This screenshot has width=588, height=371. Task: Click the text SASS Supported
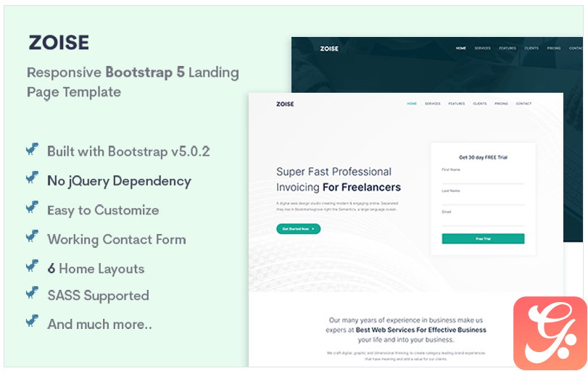[99, 296]
